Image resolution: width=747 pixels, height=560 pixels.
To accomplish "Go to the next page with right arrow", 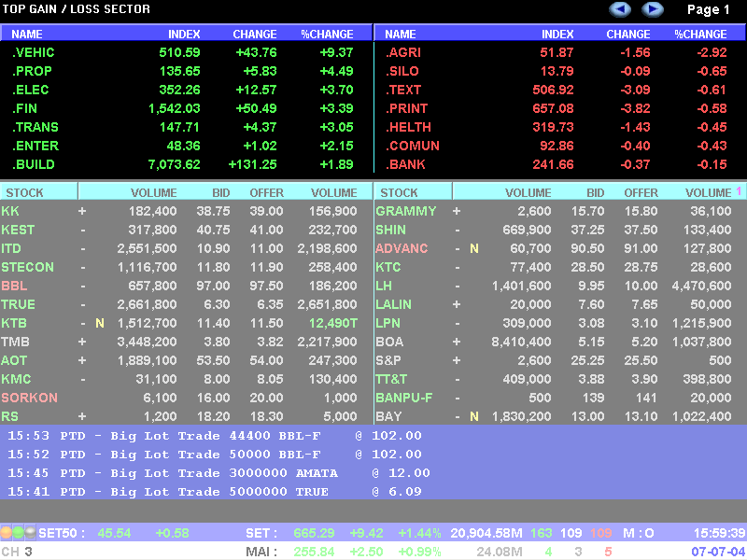I will click(652, 9).
